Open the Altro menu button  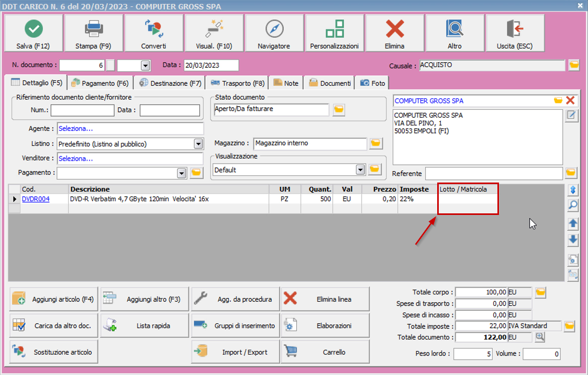(x=455, y=33)
